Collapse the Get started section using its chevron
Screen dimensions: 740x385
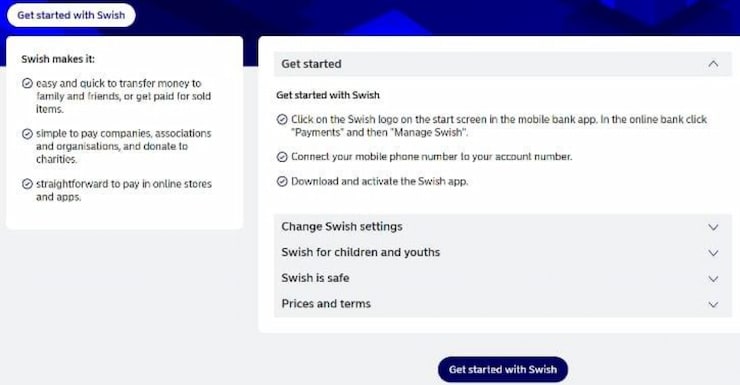point(713,64)
